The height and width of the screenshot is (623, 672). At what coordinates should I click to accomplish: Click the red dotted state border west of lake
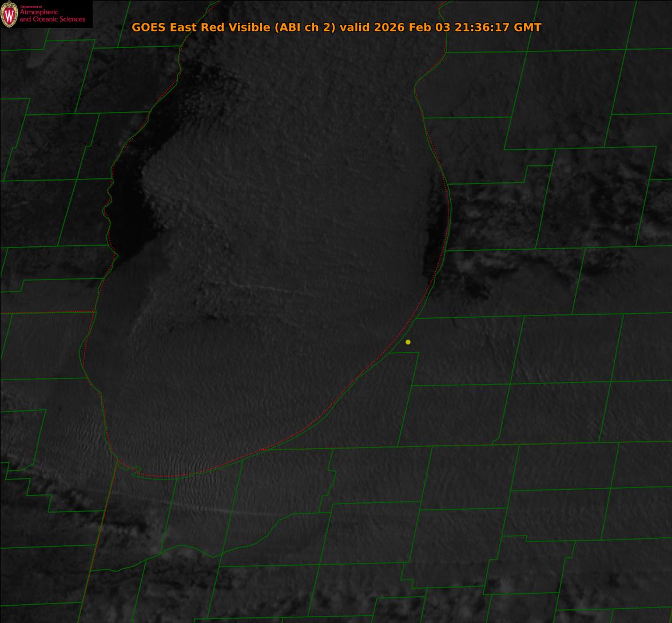click(x=46, y=313)
